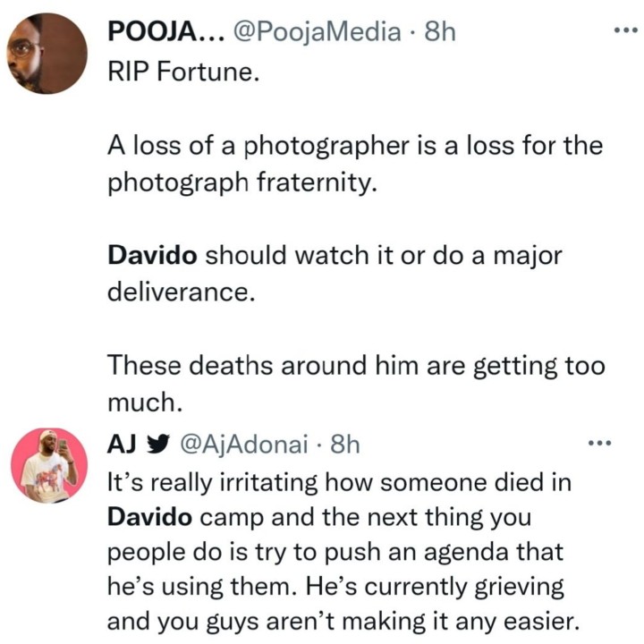Open the 8h timestamp on AjAdonai's tweet
The width and height of the screenshot is (644, 644).
[x=344, y=445]
